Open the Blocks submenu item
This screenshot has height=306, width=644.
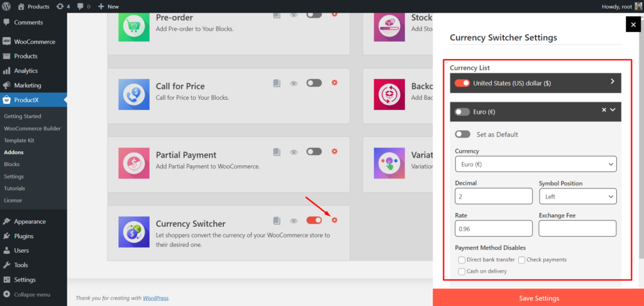click(x=12, y=164)
